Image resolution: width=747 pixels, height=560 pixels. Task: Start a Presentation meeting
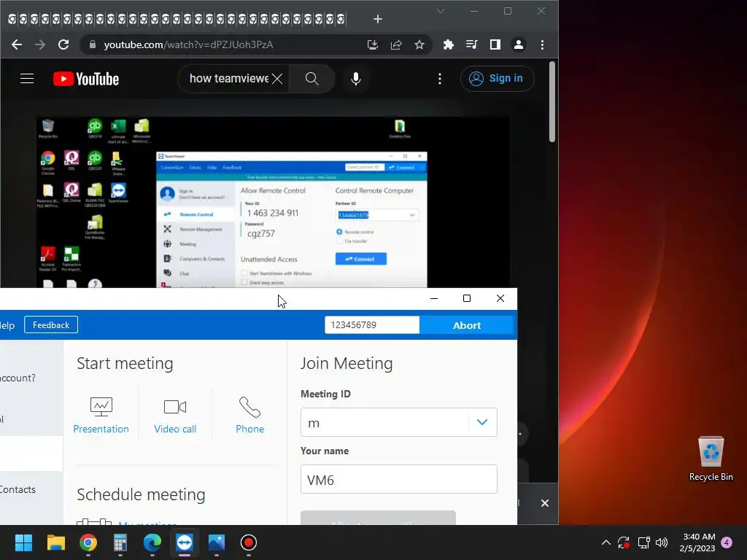point(101,415)
